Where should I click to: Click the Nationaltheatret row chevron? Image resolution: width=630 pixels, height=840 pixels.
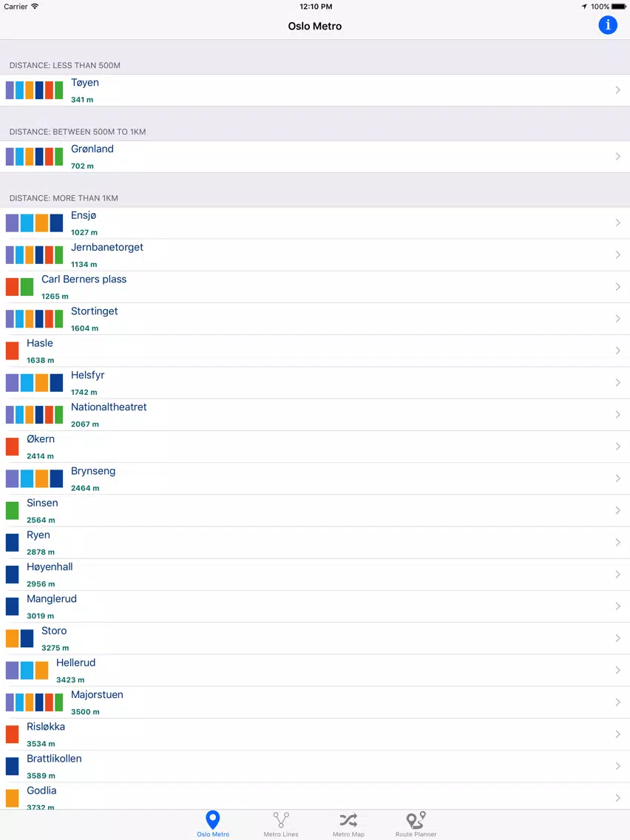(617, 415)
